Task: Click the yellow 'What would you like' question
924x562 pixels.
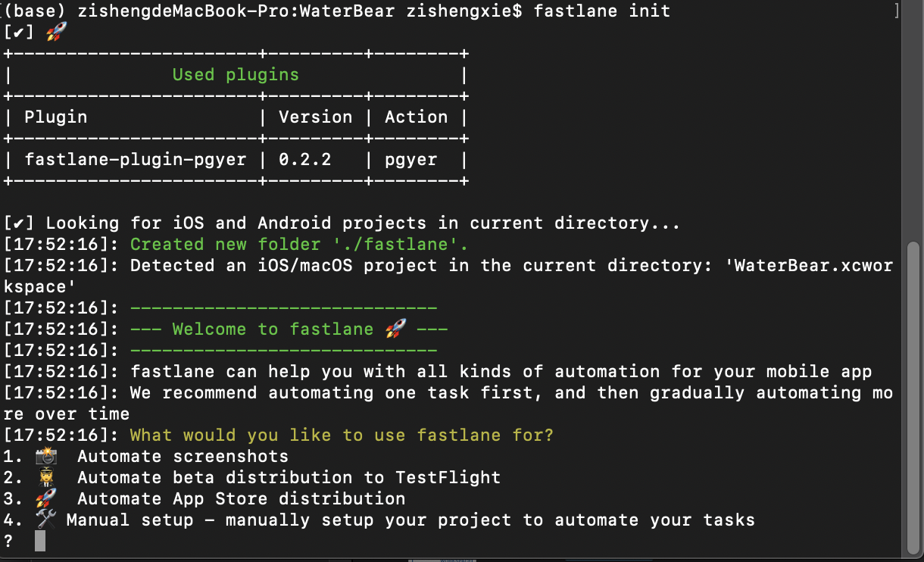Action: click(x=342, y=435)
